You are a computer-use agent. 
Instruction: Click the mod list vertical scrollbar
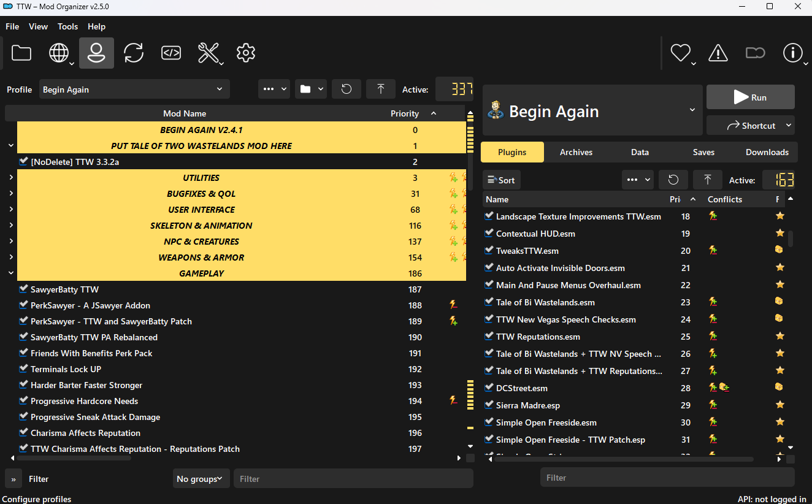(x=470, y=279)
